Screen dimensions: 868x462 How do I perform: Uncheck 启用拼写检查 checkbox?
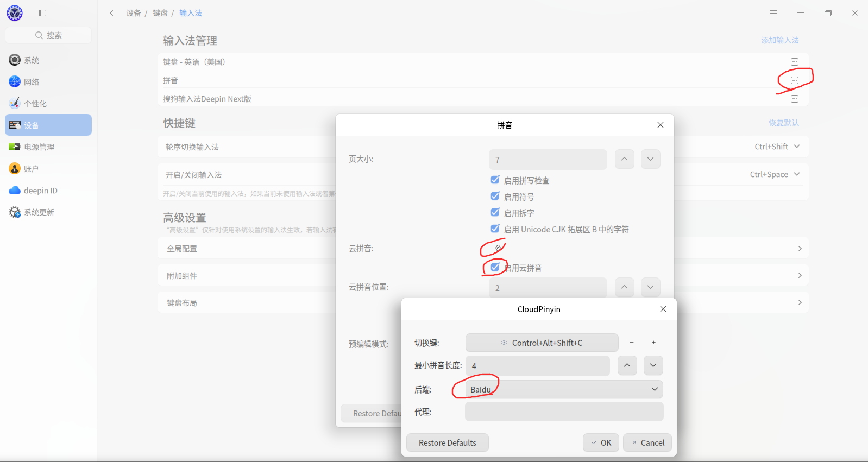[x=495, y=180]
